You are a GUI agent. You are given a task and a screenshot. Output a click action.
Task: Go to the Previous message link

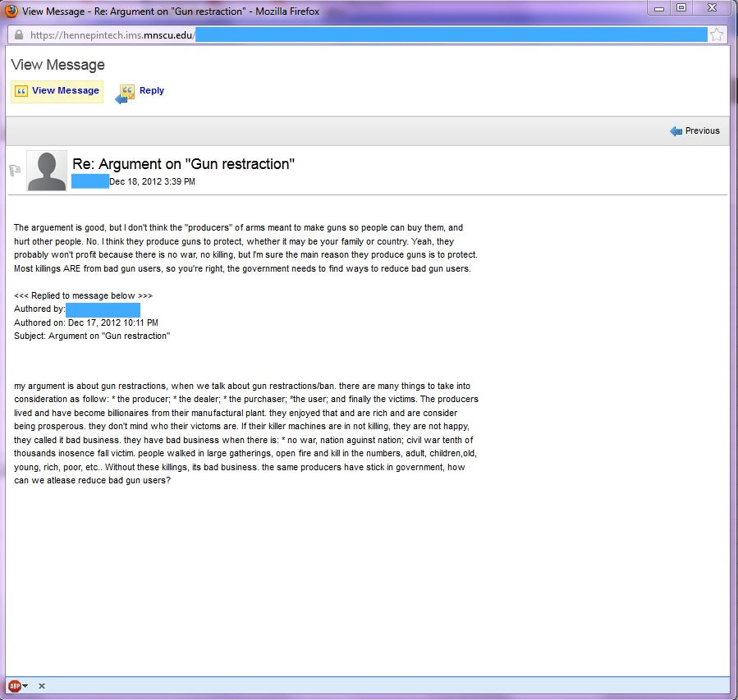[x=702, y=131]
